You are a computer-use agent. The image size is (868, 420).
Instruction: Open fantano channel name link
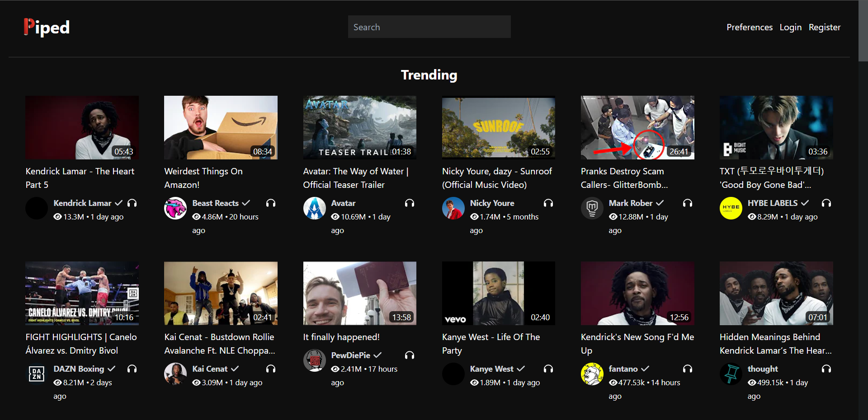(623, 369)
